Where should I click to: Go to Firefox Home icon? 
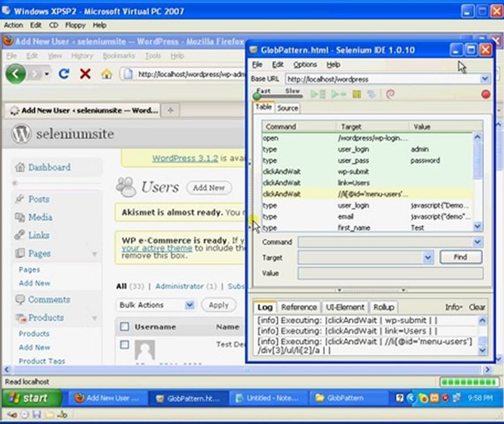pyautogui.click(x=106, y=74)
